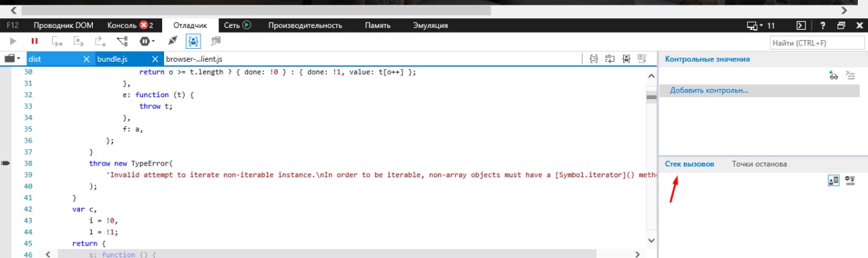The height and width of the screenshot is (258, 868).
Task: Click line number 30 in gutter
Action: (28, 71)
